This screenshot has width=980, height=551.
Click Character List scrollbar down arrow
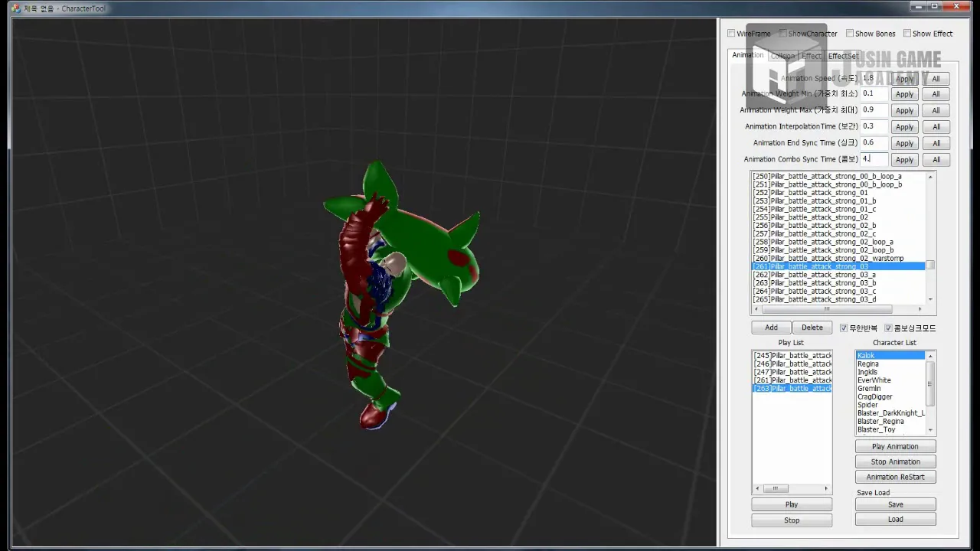(x=930, y=431)
